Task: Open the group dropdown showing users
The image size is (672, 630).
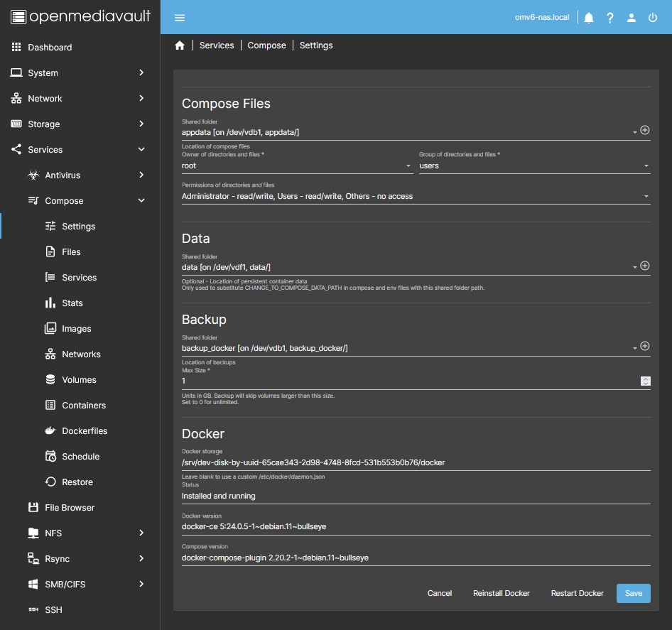Action: [534, 165]
